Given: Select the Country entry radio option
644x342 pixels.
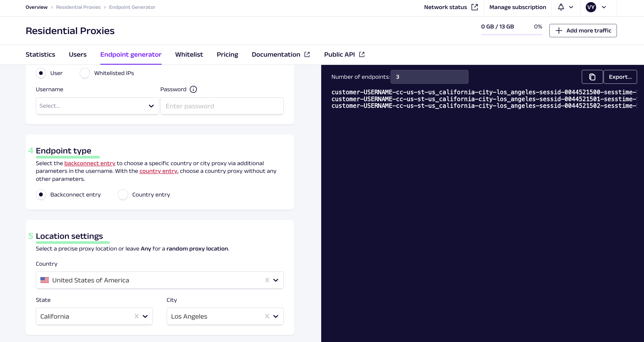Looking at the screenshot, I should coord(123,195).
